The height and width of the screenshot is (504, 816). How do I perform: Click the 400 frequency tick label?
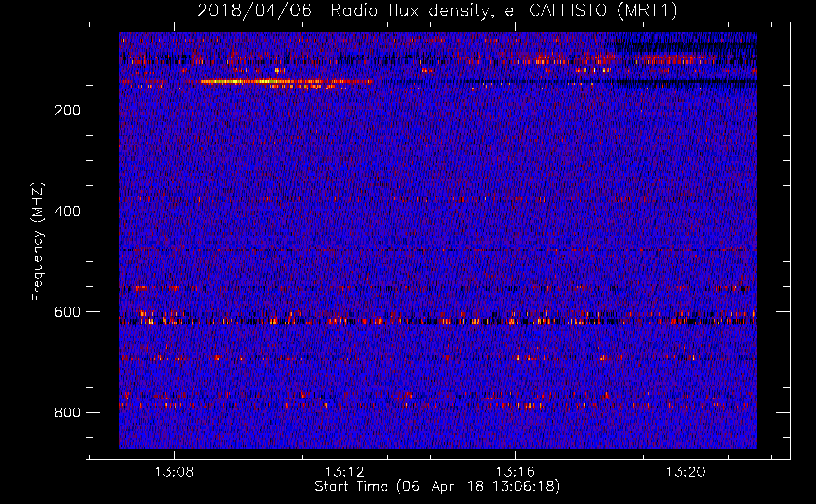(x=68, y=211)
